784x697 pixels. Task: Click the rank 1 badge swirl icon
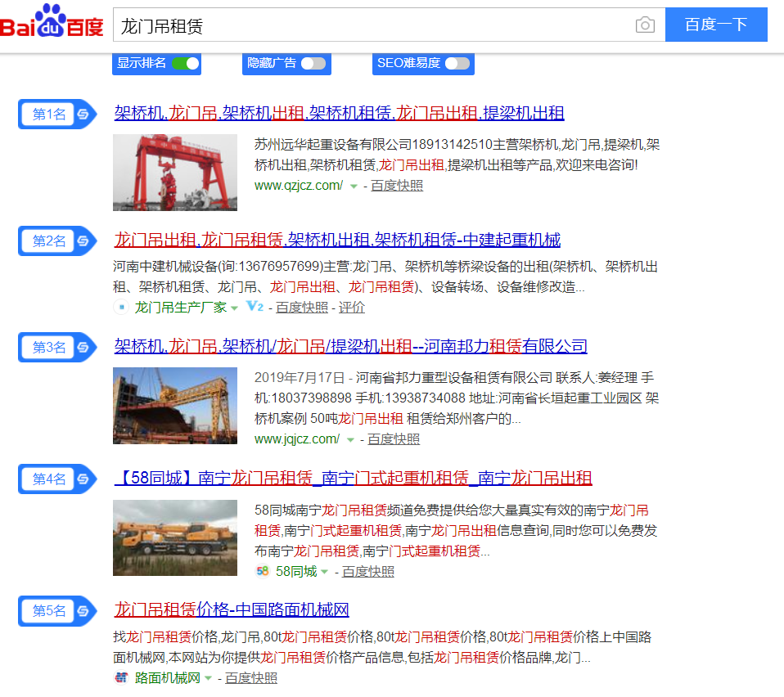83,114
